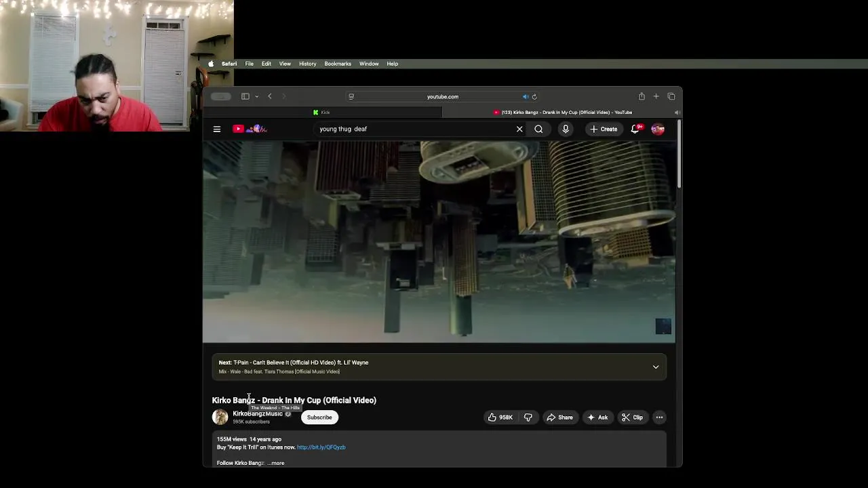This screenshot has width=868, height=488.
Task: Go forward with Safari's forward arrow
Action: click(284, 96)
